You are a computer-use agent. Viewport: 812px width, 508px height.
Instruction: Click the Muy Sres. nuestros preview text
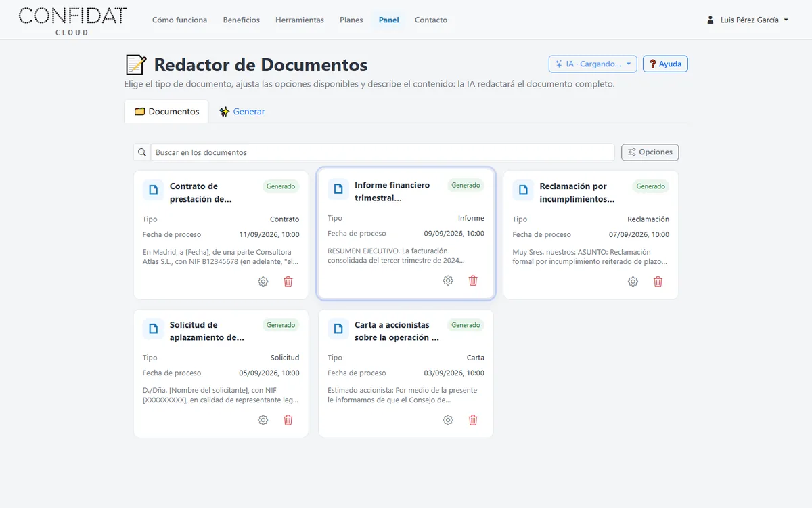coord(590,257)
